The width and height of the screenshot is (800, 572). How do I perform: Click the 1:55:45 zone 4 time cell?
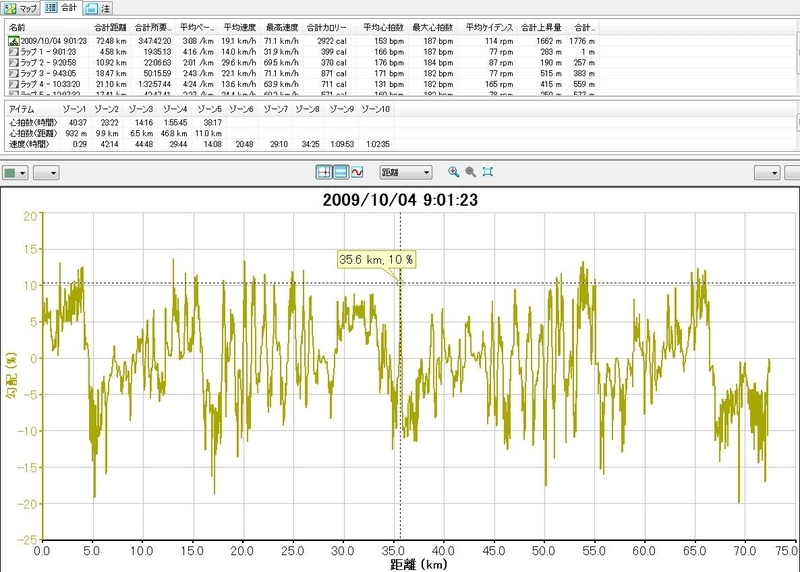point(175,122)
